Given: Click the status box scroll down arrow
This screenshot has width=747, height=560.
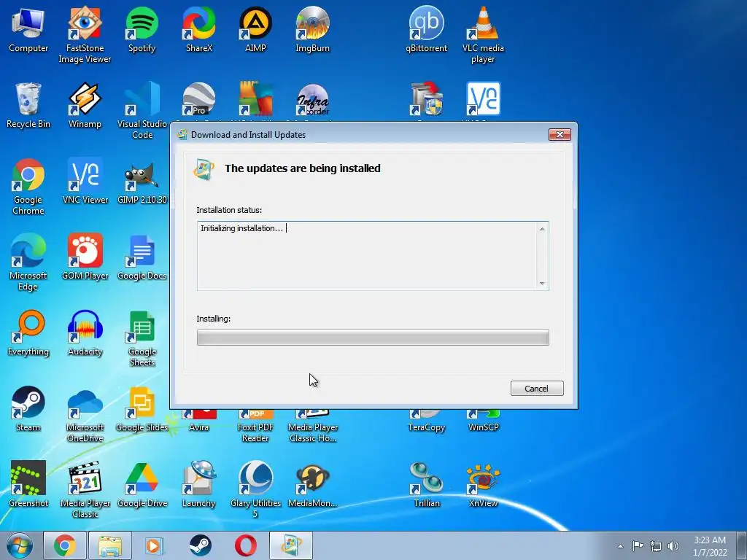Looking at the screenshot, I should coord(542,284).
